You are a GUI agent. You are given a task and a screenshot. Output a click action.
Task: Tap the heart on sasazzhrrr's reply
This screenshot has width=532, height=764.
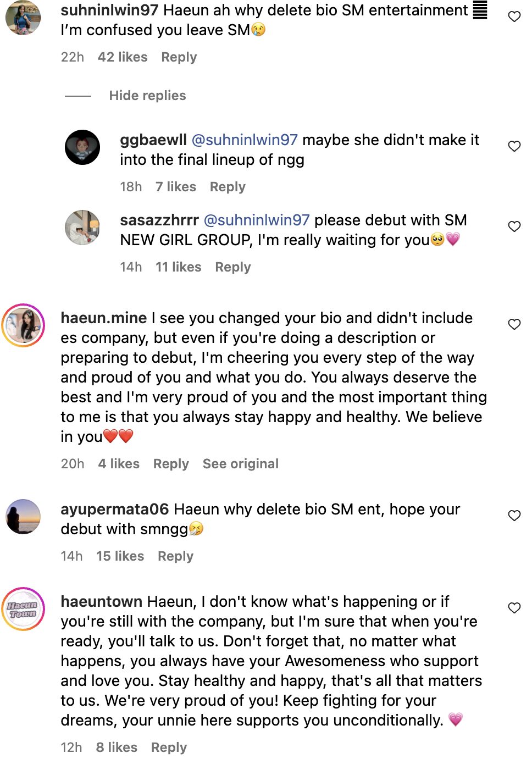pyautogui.click(x=514, y=226)
